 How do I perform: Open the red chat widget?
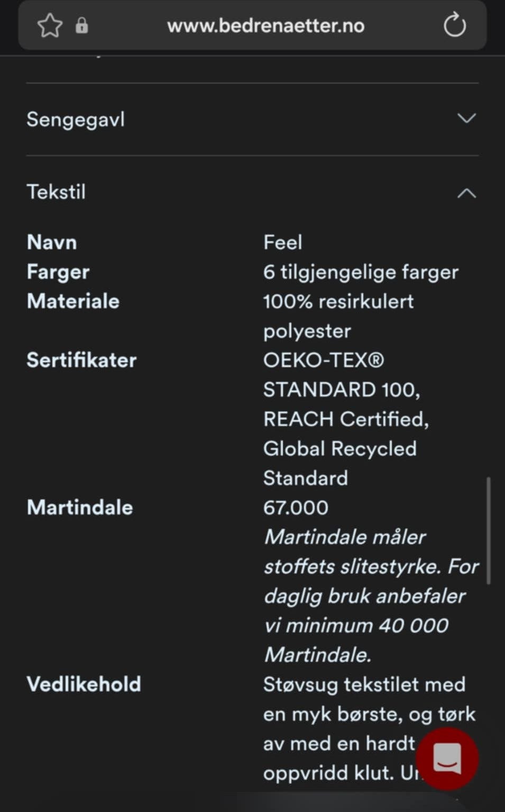(x=447, y=759)
